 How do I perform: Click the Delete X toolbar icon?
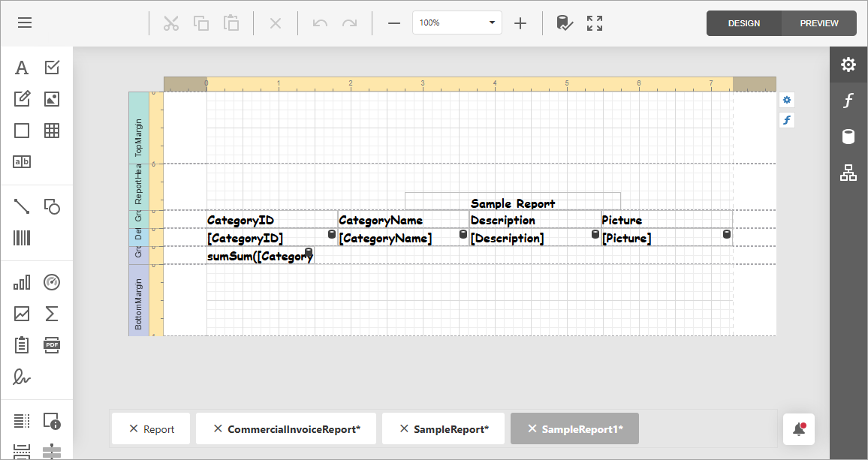(x=275, y=23)
